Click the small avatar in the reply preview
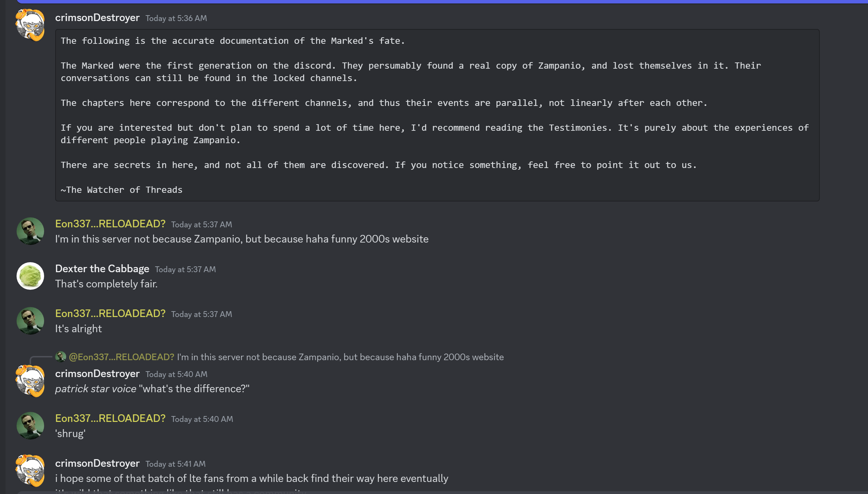This screenshot has width=868, height=494. pos(61,357)
